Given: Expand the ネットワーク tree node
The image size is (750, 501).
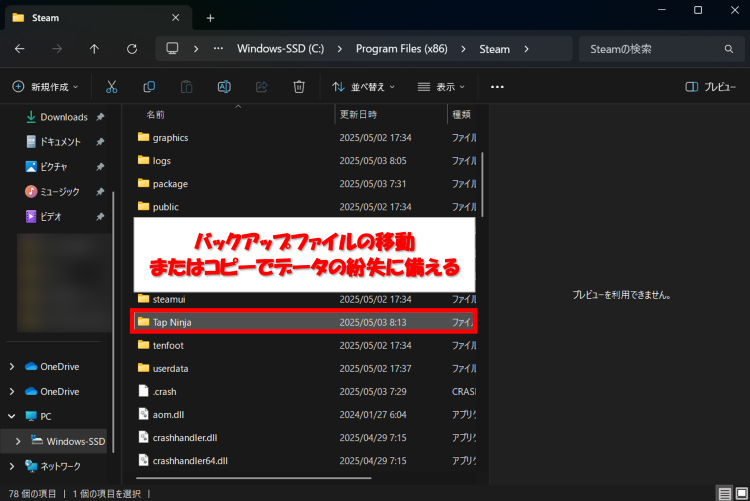Looking at the screenshot, I should click(x=12, y=466).
